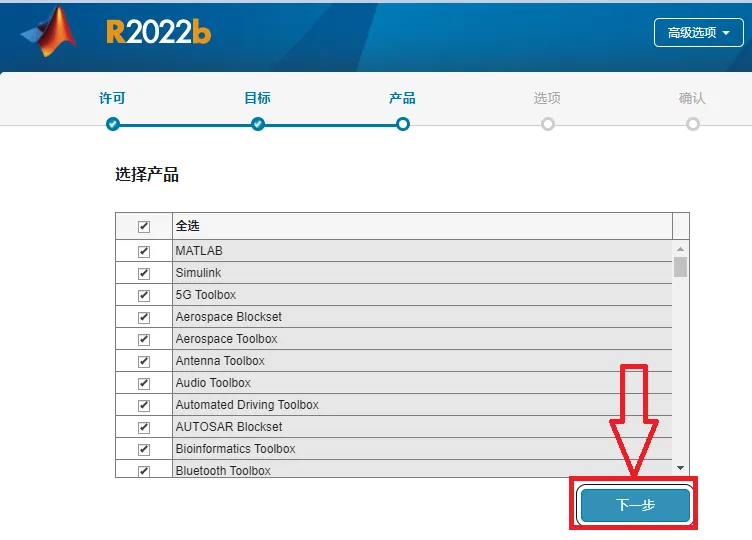Viewport: 752px width, 540px height.
Task: Go to the 许可 step
Action: coord(112,98)
